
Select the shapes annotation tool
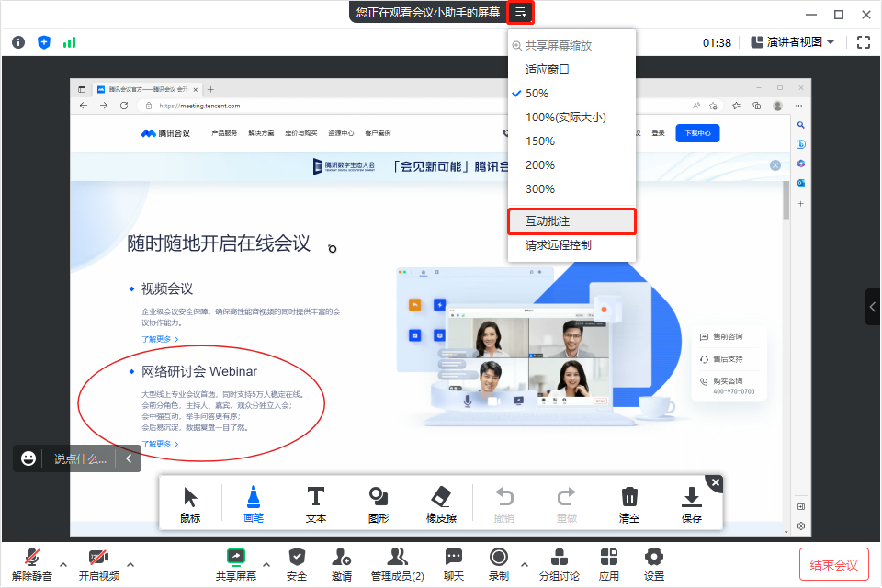pos(379,504)
